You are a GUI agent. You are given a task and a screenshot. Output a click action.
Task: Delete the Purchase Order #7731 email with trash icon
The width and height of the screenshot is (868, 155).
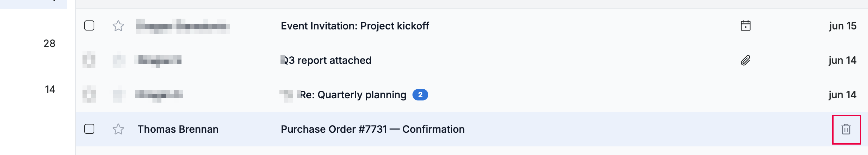[846, 129]
